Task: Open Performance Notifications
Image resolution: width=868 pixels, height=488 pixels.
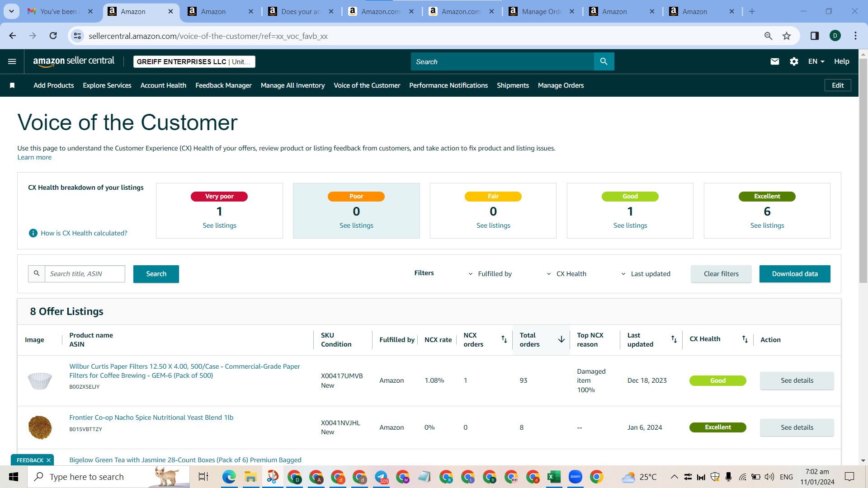Action: 448,85
